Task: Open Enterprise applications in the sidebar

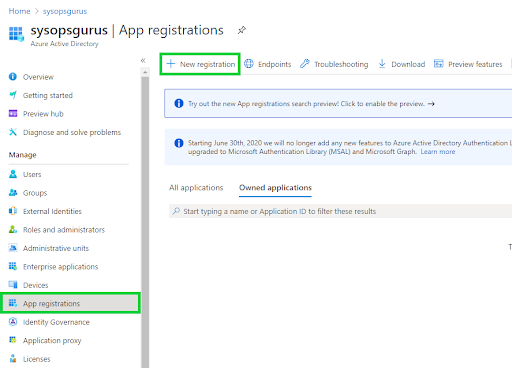Action: [60, 267]
